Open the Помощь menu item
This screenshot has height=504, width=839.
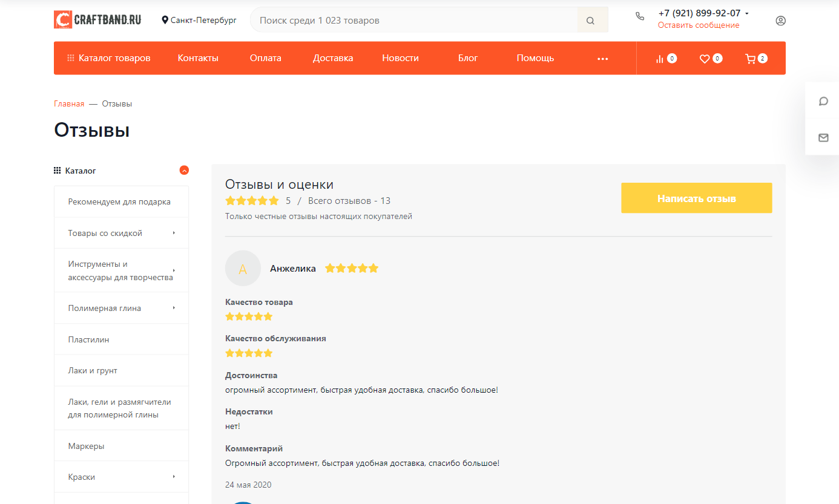coord(535,58)
